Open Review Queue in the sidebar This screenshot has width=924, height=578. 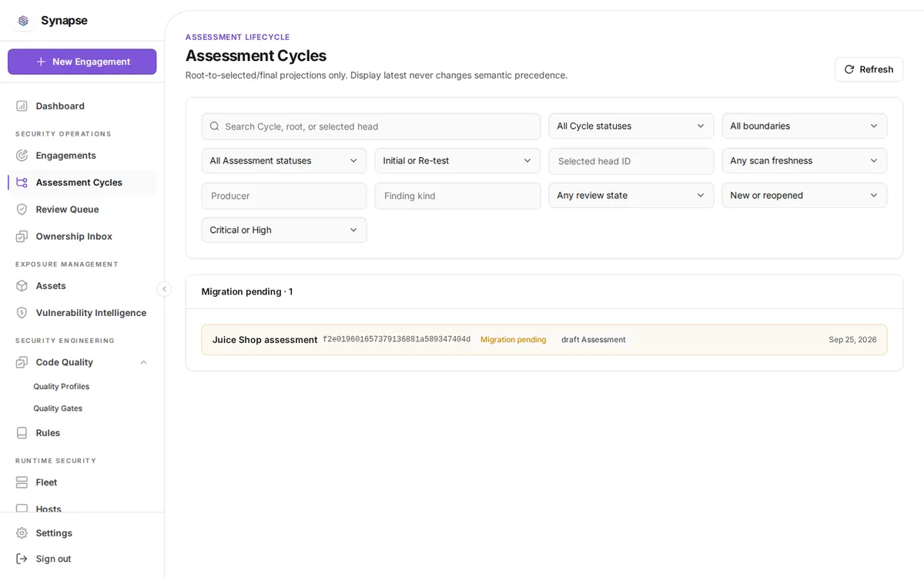(82, 210)
